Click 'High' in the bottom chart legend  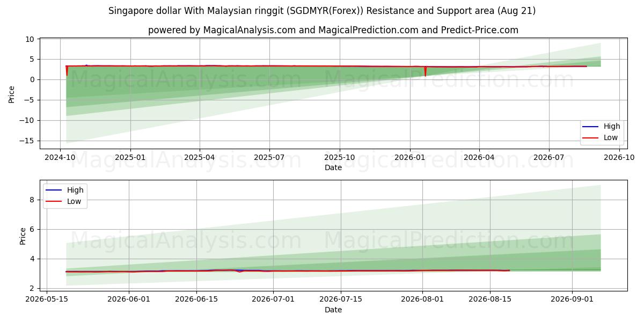[x=75, y=190]
